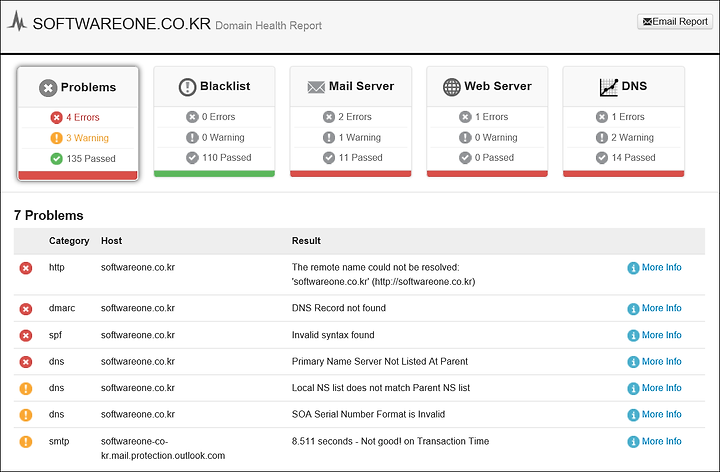The width and height of the screenshot is (720, 472).
Task: Click the red error icon on http row
Action: [26, 268]
